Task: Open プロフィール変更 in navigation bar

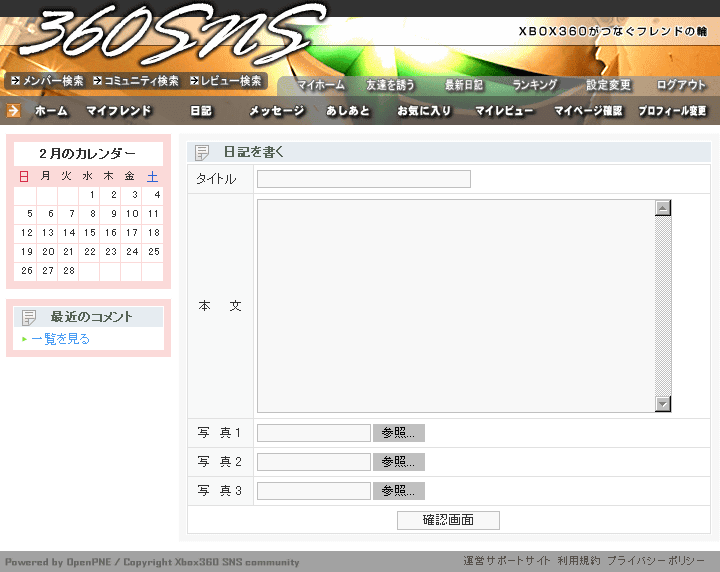Action: [x=672, y=111]
